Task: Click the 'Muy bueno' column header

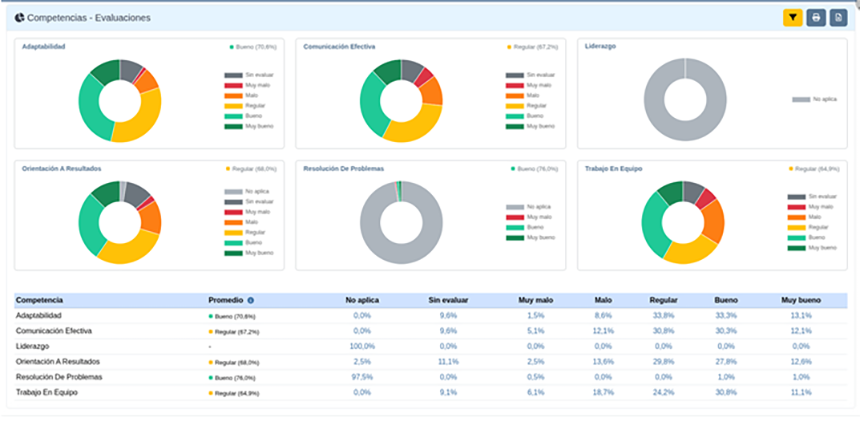Action: tap(803, 300)
